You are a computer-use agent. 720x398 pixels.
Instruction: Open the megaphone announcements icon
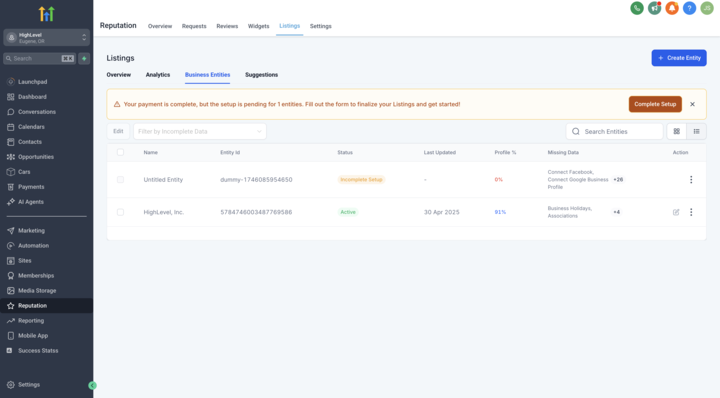point(654,8)
